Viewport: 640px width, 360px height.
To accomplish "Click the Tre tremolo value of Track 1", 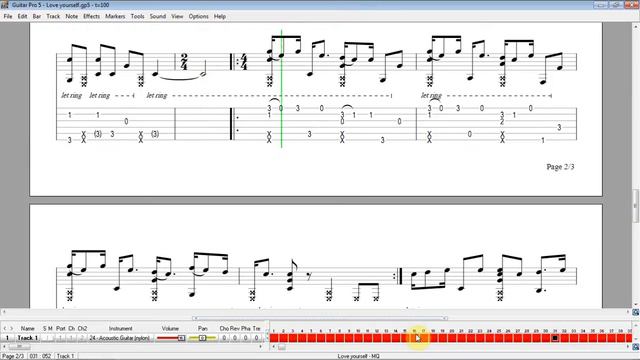I will pyautogui.click(x=256, y=338).
